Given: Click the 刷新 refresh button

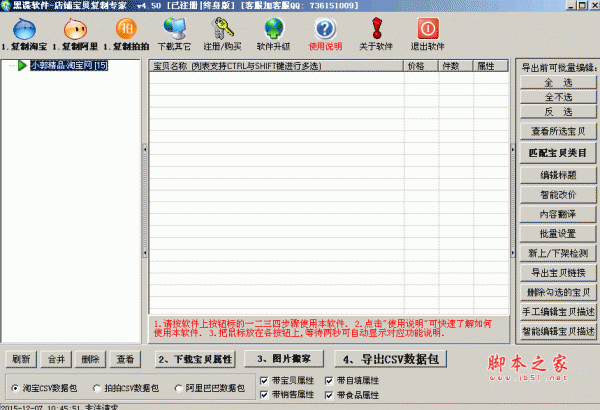Looking at the screenshot, I should (x=21, y=359).
